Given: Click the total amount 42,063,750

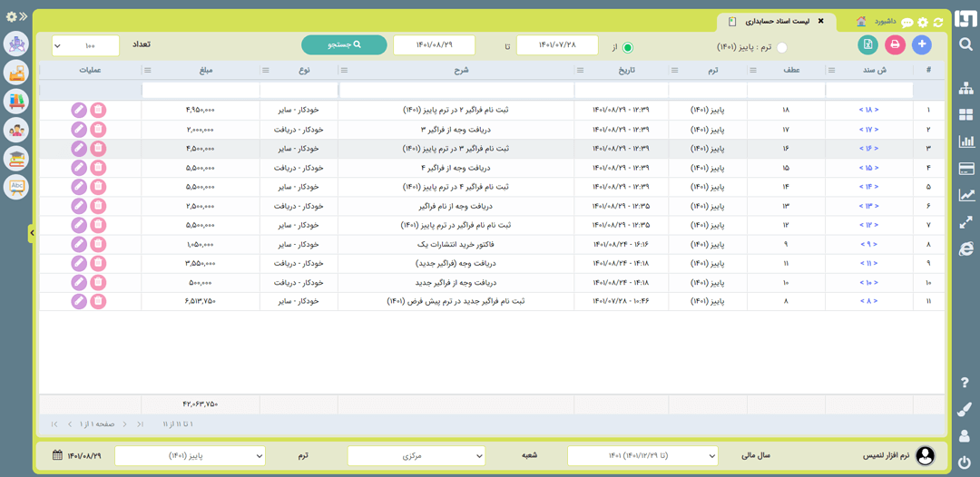Looking at the screenshot, I should point(201,404).
